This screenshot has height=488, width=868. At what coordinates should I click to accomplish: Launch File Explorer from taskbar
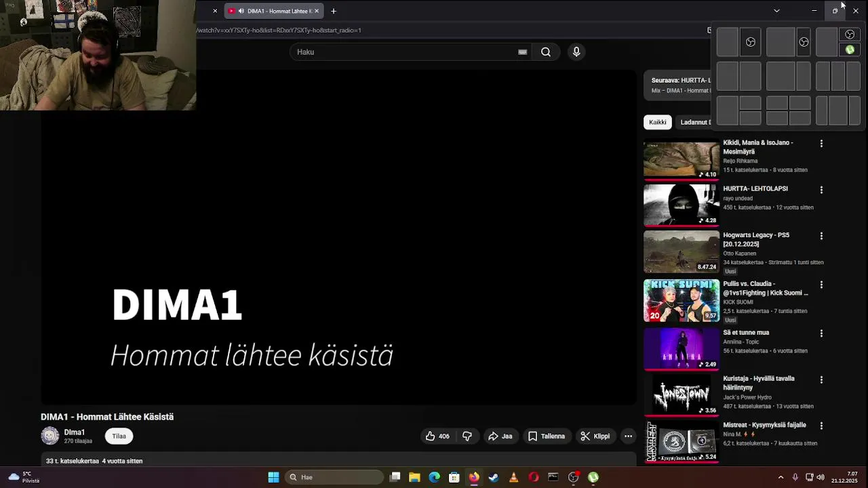click(414, 477)
